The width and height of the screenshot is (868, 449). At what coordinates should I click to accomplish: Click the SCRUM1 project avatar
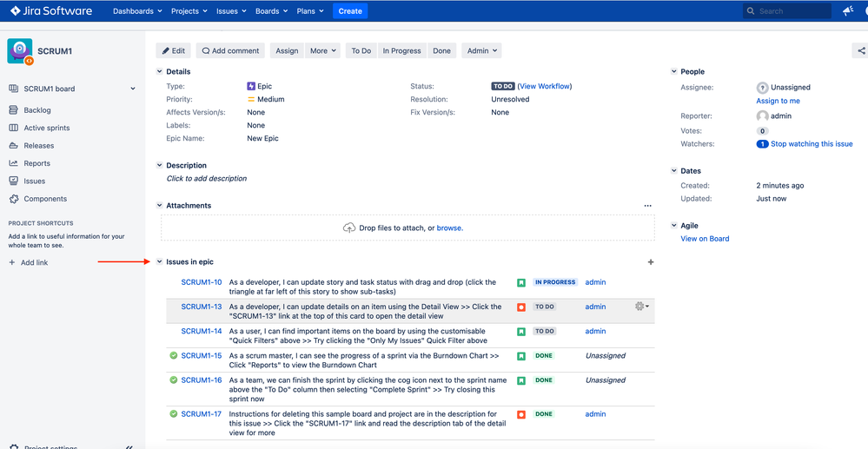tap(20, 51)
